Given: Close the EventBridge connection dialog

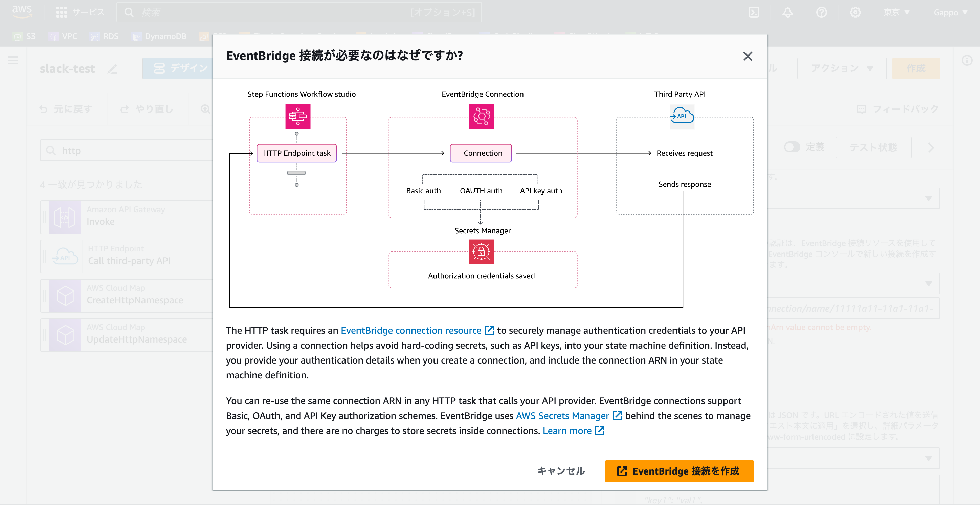Looking at the screenshot, I should [747, 56].
